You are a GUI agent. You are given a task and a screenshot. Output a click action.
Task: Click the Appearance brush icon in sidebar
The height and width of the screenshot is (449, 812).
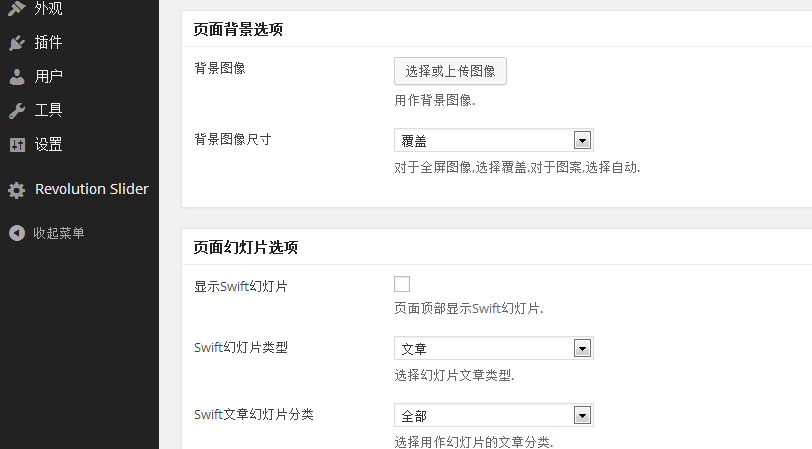coord(17,8)
